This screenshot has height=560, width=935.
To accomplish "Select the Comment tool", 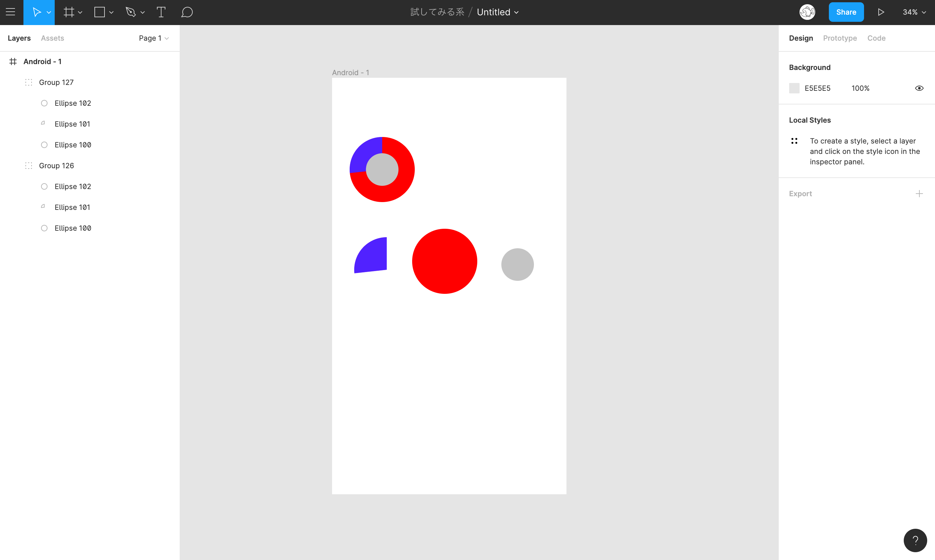I will (187, 12).
